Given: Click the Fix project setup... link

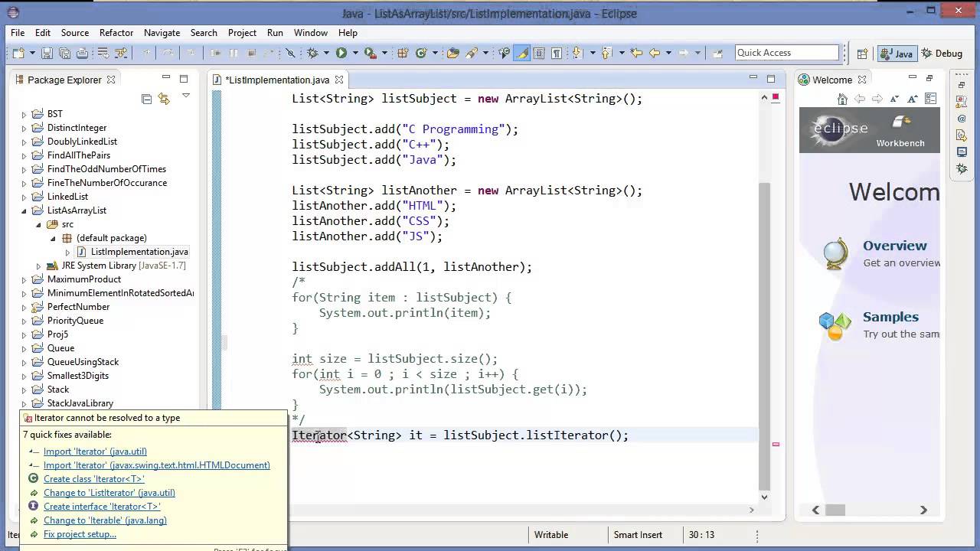Looking at the screenshot, I should pyautogui.click(x=80, y=534).
